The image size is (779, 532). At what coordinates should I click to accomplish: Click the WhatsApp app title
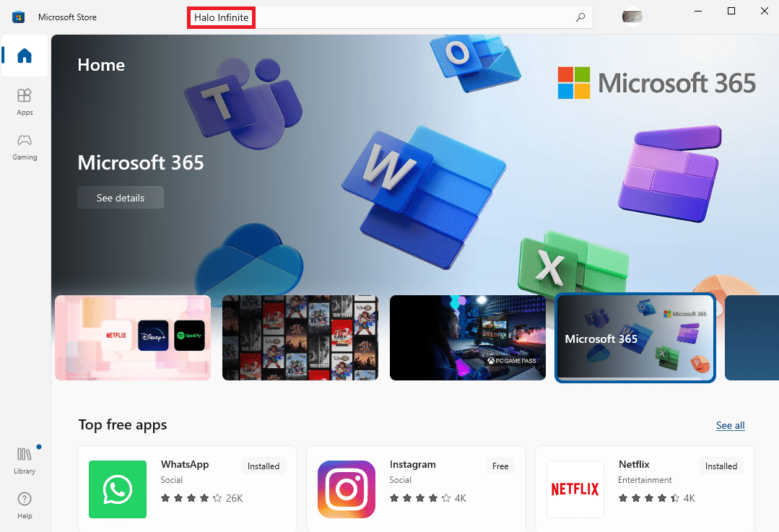point(185,464)
